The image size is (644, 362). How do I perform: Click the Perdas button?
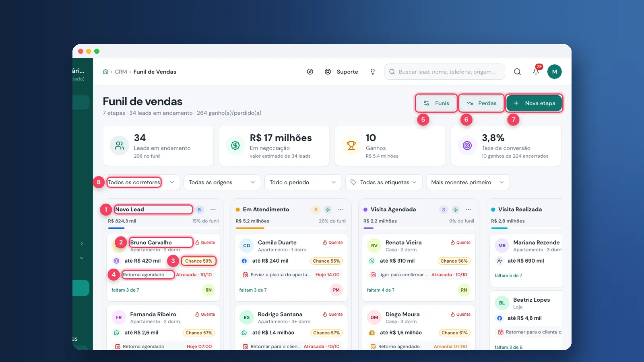(481, 103)
